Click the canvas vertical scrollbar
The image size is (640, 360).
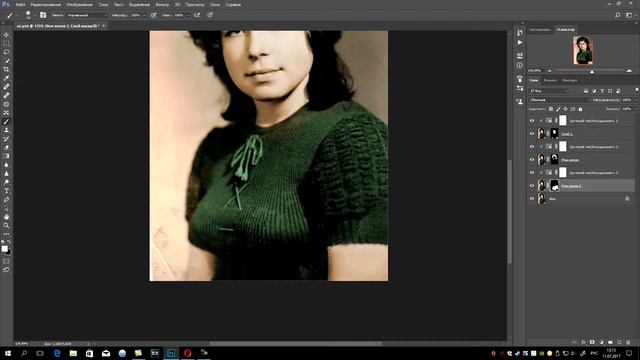click(x=509, y=211)
